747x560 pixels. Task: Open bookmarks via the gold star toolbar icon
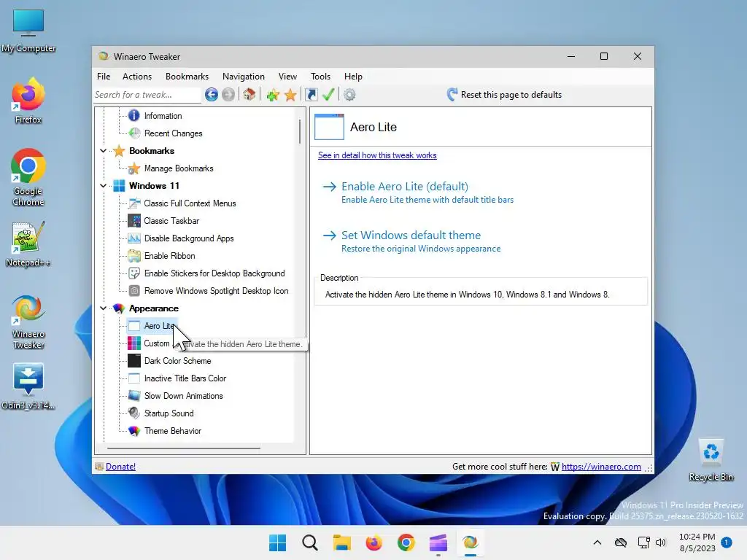click(x=290, y=95)
